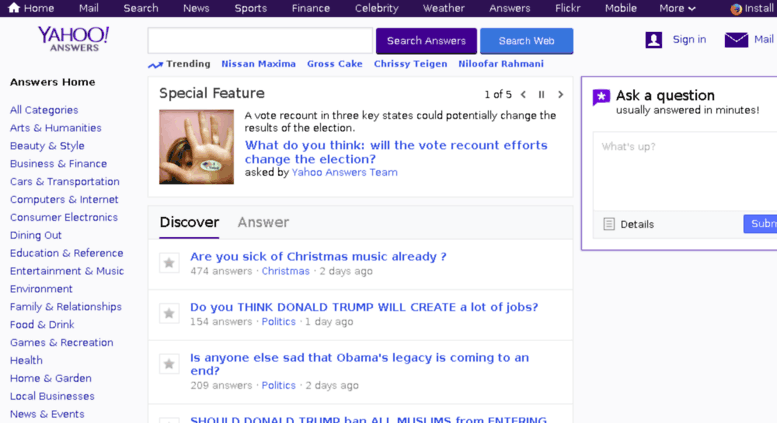Screen dimensions: 777x423
Task: Select Computers & Internet category
Action: [x=64, y=199]
